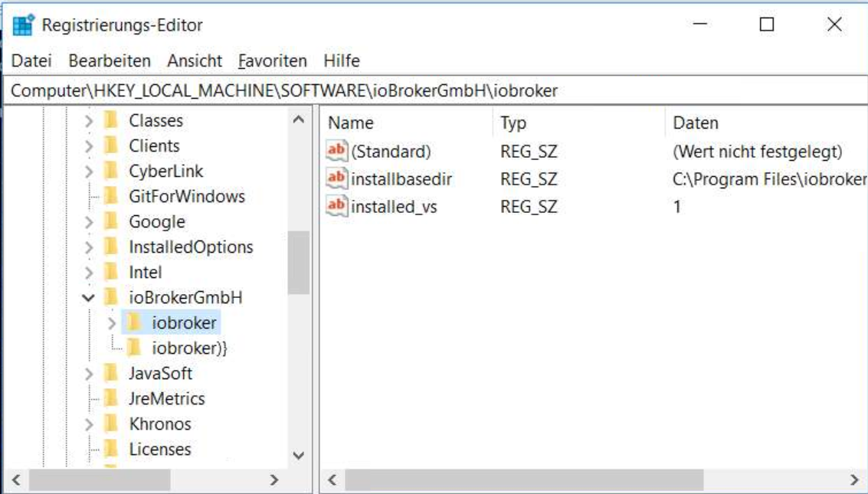Click the tree pane vertical scrollbar thumb
This screenshot has height=494, width=868.
tap(298, 263)
